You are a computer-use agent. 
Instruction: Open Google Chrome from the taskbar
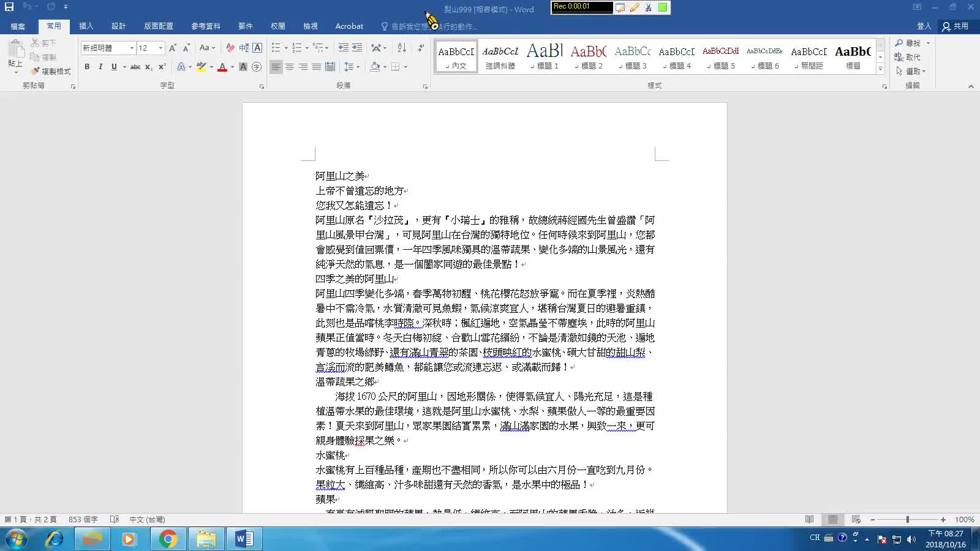[x=168, y=539]
